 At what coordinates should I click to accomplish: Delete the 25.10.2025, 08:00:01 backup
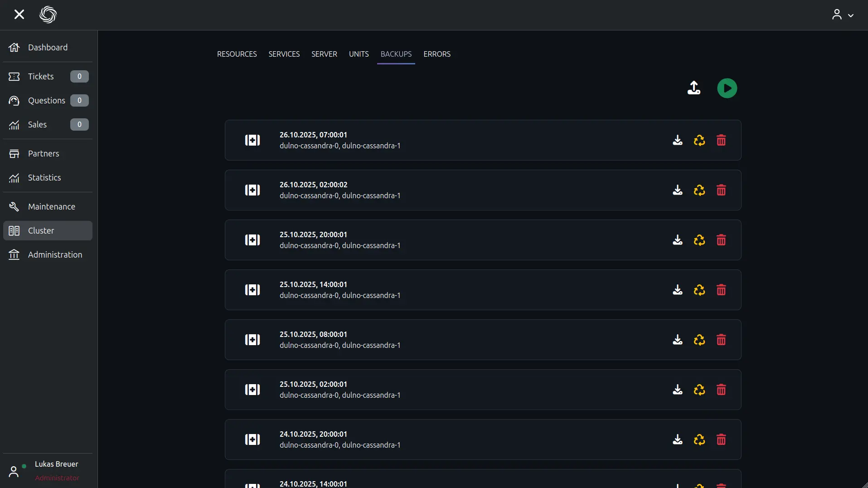[x=721, y=340]
